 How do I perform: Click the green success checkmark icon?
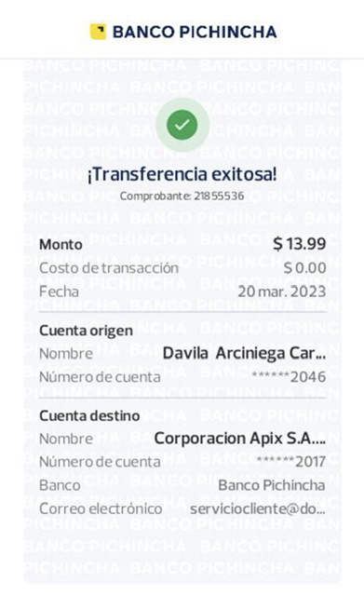click(x=182, y=124)
